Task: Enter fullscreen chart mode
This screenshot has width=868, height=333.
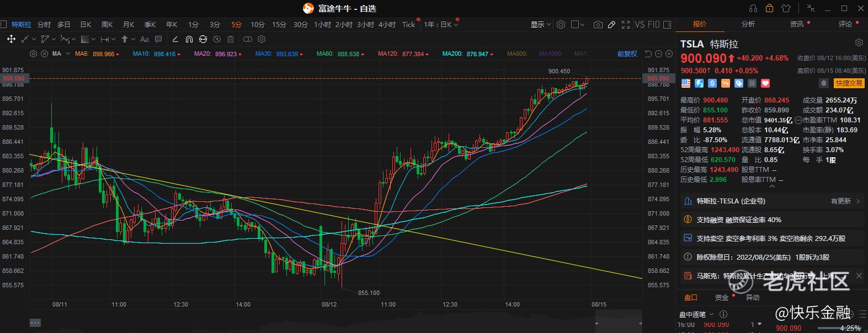Action: pos(626,24)
